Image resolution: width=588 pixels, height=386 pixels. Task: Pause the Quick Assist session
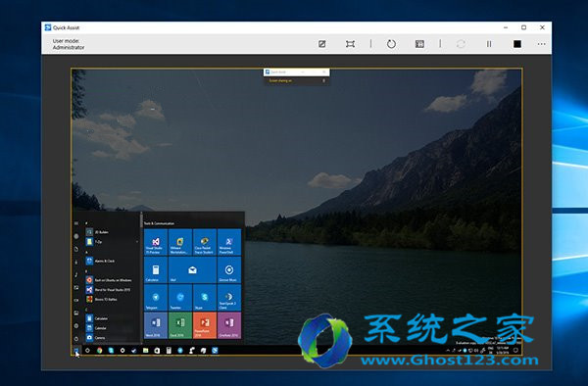click(489, 44)
